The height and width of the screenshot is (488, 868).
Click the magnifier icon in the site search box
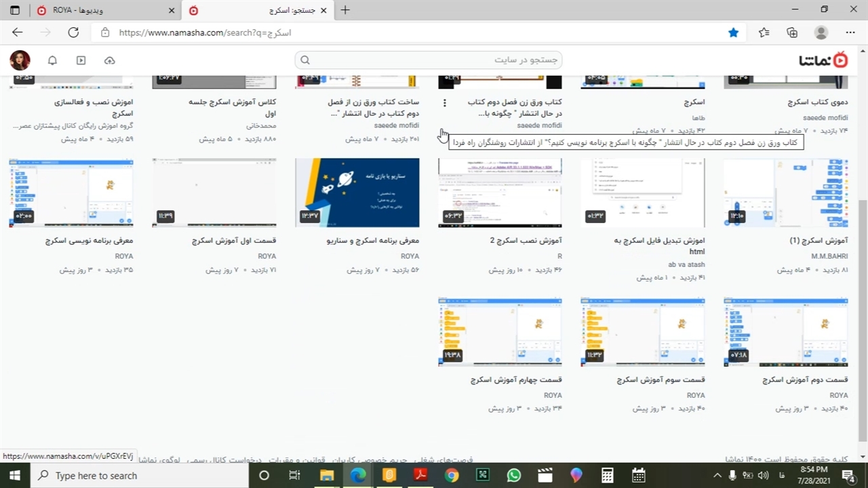click(305, 60)
